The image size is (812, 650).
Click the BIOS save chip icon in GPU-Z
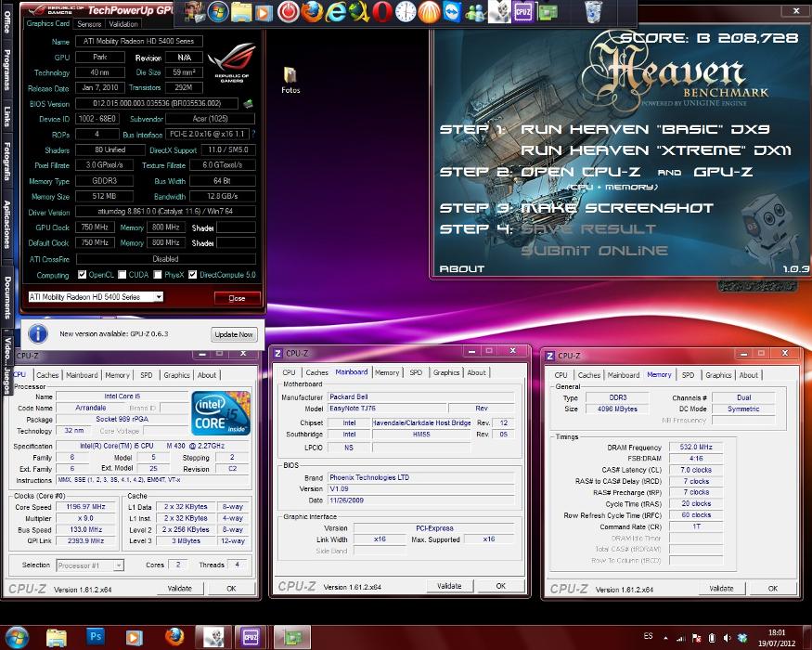(x=248, y=104)
